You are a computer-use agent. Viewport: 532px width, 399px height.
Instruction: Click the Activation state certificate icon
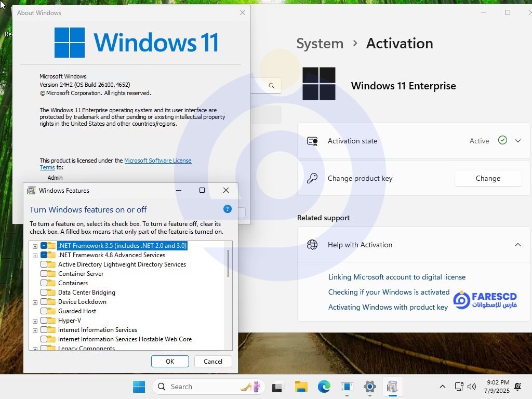[x=312, y=141]
